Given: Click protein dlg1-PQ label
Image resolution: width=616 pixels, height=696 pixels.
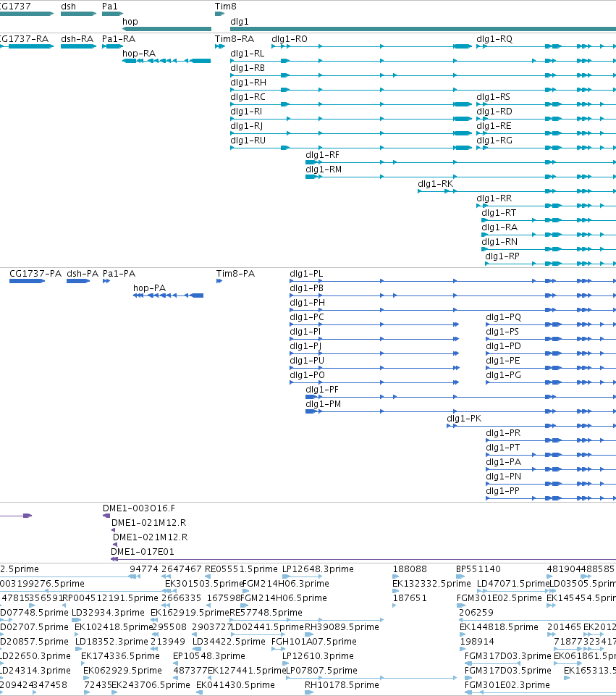Looking at the screenshot, I should coord(503,317).
